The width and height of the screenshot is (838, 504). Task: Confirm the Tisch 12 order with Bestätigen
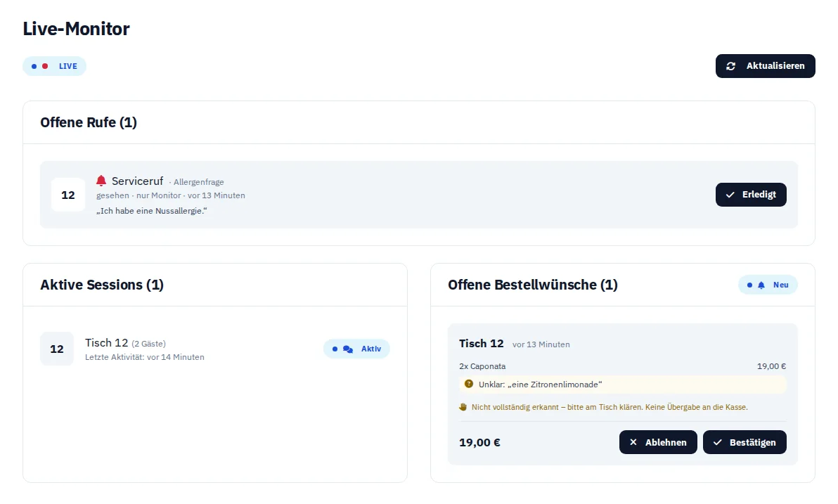744,442
